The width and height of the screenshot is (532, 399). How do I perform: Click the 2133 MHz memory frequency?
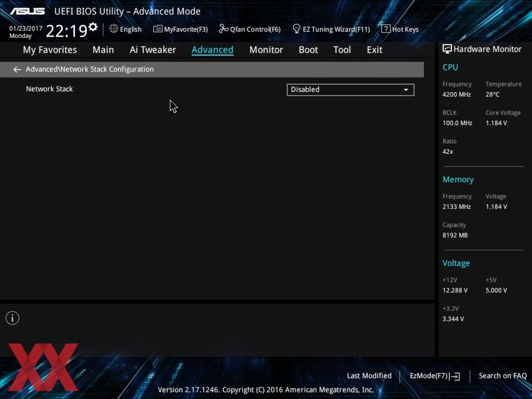457,207
